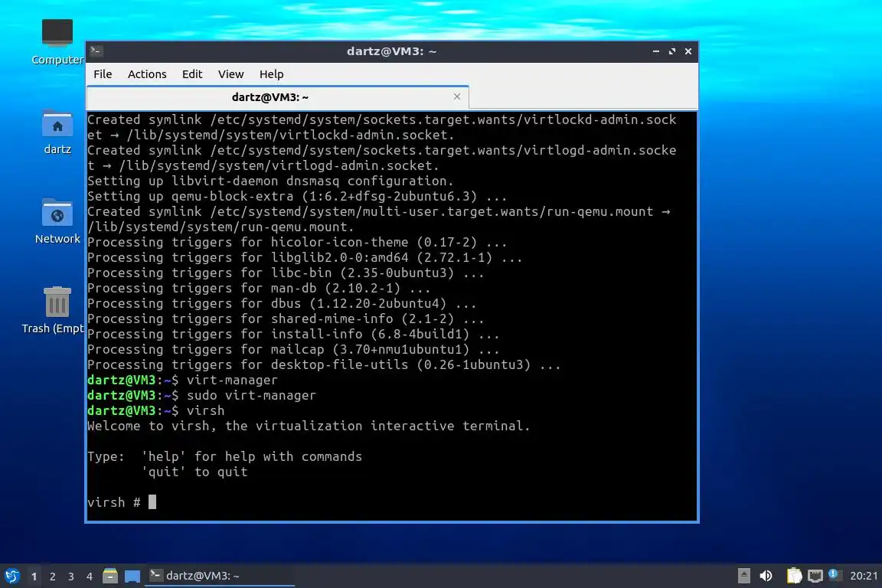
Task: Click the 'Processing triggers for hicolor-icon-theme' line
Action: (x=297, y=243)
